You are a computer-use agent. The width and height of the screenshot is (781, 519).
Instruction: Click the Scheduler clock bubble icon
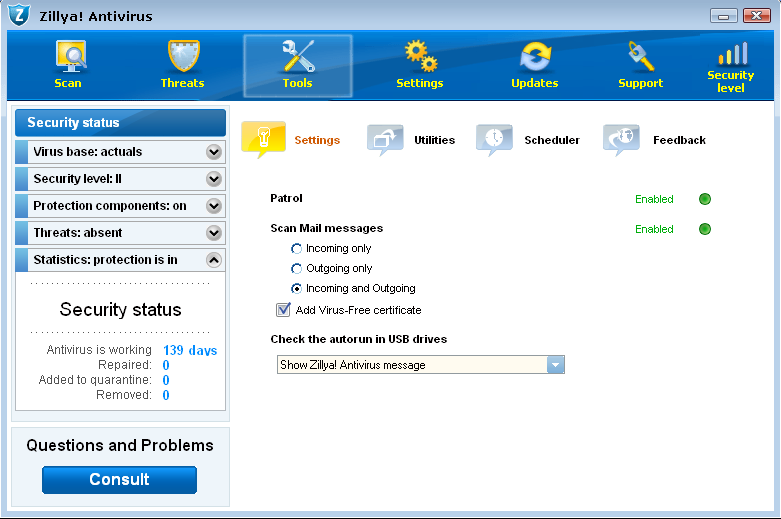click(494, 139)
